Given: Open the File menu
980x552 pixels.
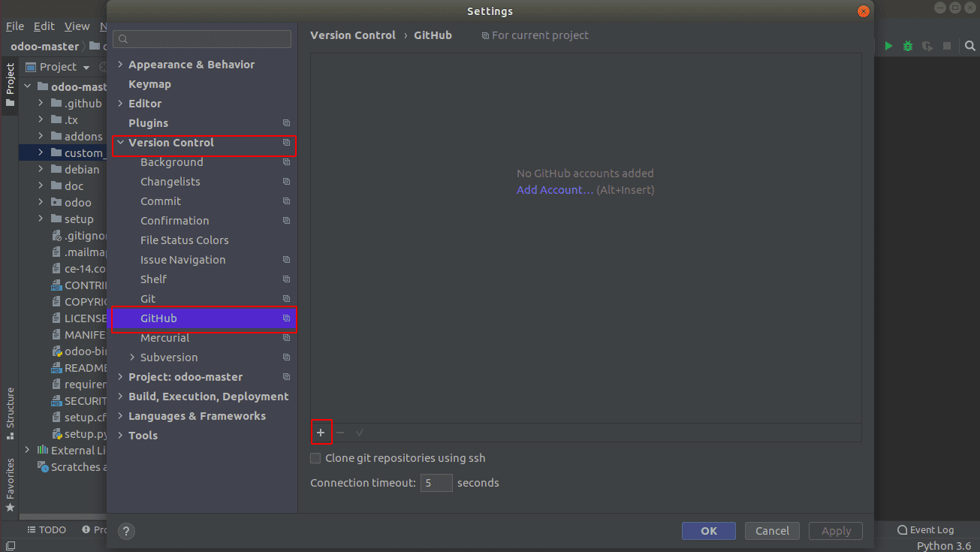Looking at the screenshot, I should 14,26.
